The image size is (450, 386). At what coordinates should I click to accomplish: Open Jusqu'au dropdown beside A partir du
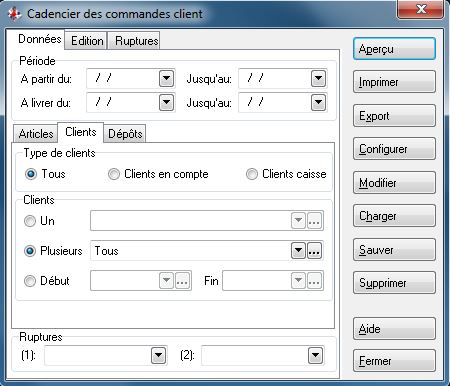click(x=318, y=79)
